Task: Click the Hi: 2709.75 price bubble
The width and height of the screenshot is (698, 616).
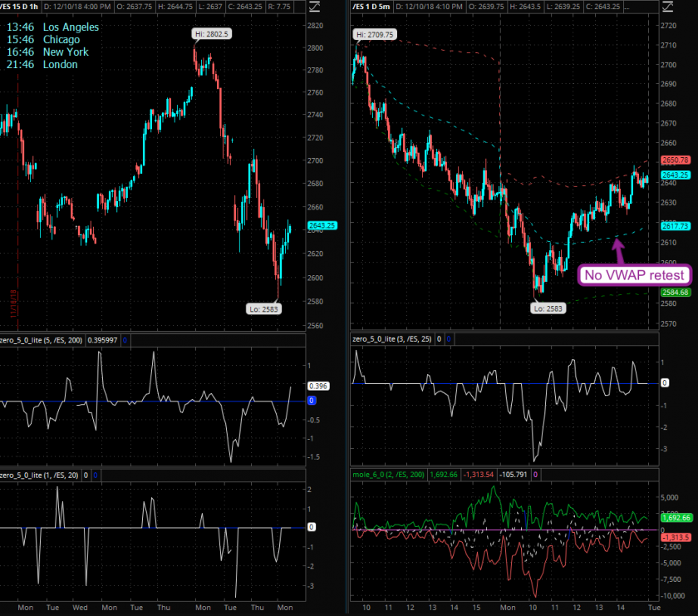Action: (375, 36)
